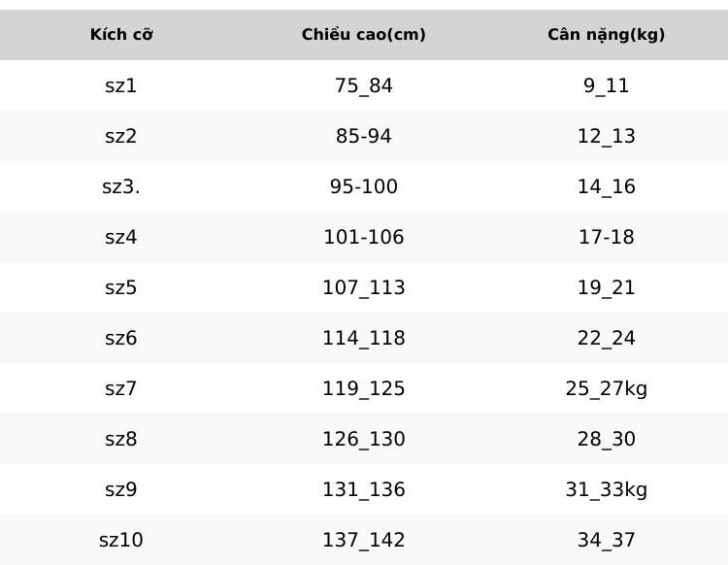
Task: Click the sz10 row label
Action: pyautogui.click(x=120, y=540)
